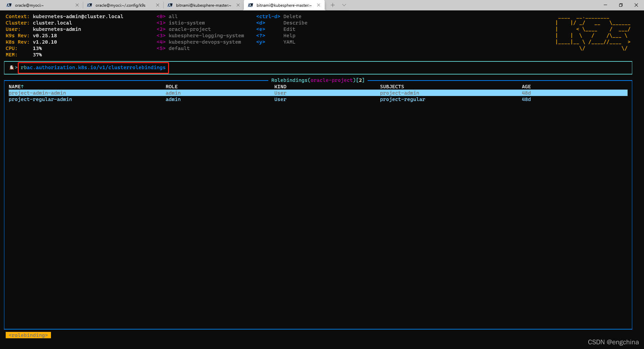Viewport: 644px width, 349px height.
Task: Select the project-admin-admin rolebinding row
Action: [x=318, y=93]
